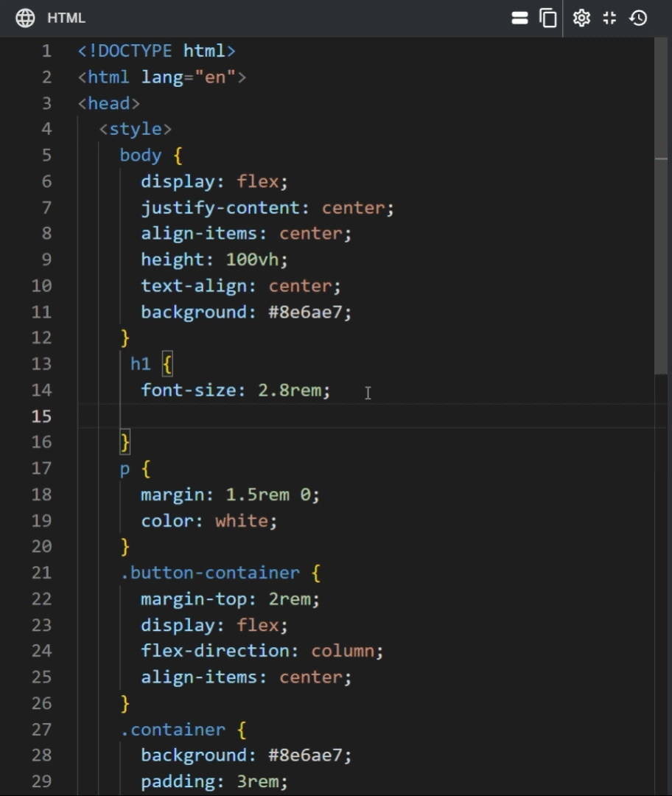The image size is (672, 796).
Task: Click the collapse/exit fullscreen icon
Action: point(609,18)
